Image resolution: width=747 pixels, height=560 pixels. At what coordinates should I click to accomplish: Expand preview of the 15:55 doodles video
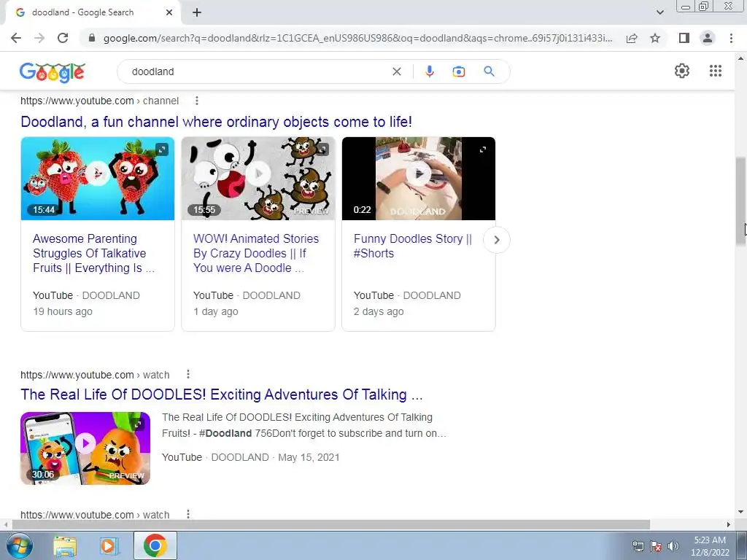[322, 149]
